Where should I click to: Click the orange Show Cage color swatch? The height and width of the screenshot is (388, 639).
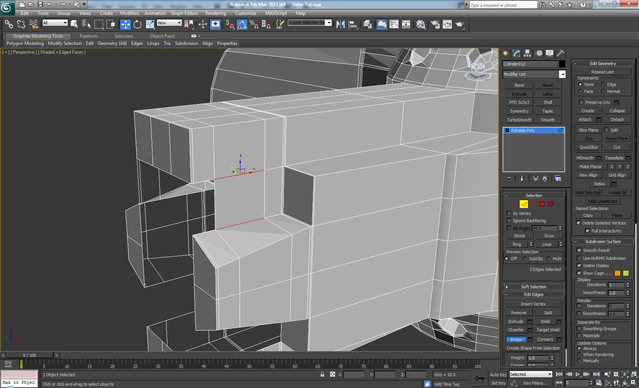[618, 273]
